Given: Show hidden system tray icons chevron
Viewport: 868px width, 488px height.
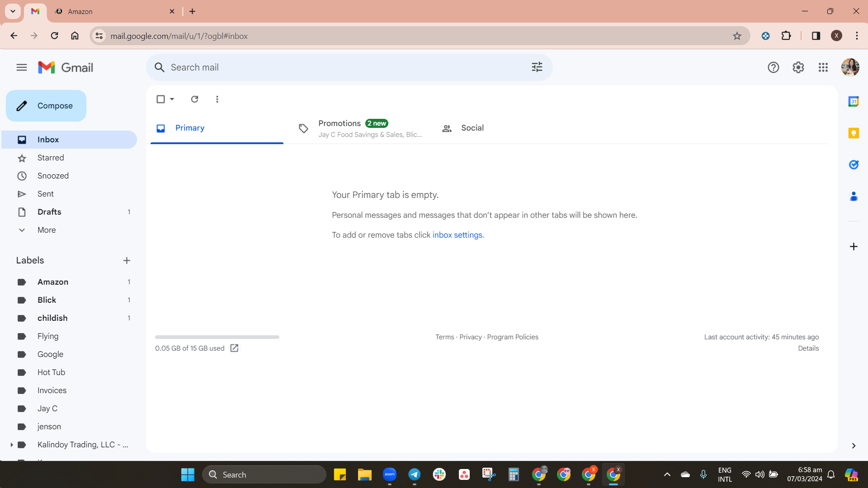Looking at the screenshot, I should coord(667,474).
